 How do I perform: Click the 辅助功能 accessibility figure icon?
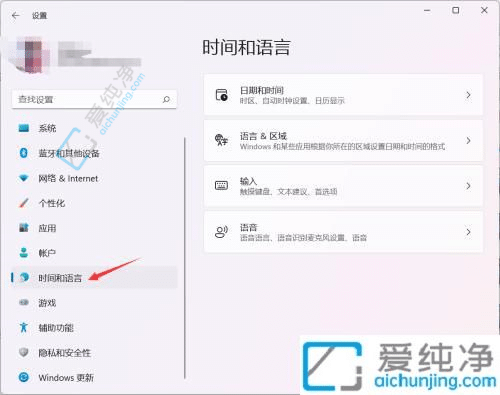(x=24, y=327)
